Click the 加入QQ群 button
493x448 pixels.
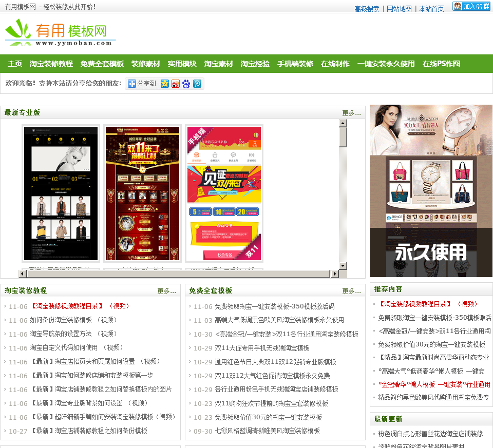[x=471, y=6]
